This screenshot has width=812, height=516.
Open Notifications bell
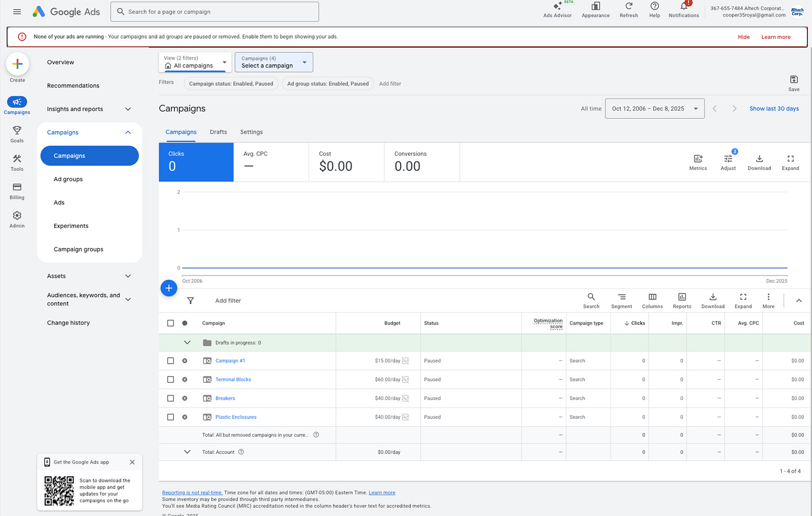pos(683,7)
